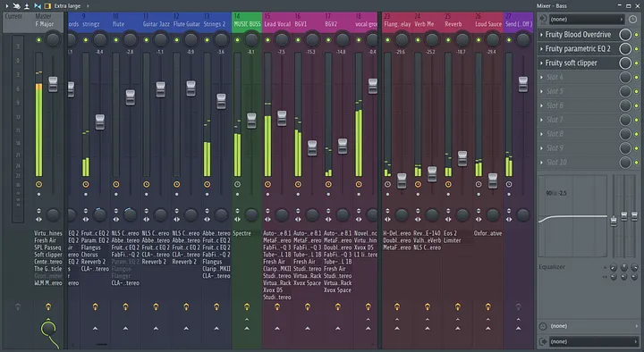This screenshot has height=352, width=644.
Task: Mute the Reverb track
Action: (448, 40)
